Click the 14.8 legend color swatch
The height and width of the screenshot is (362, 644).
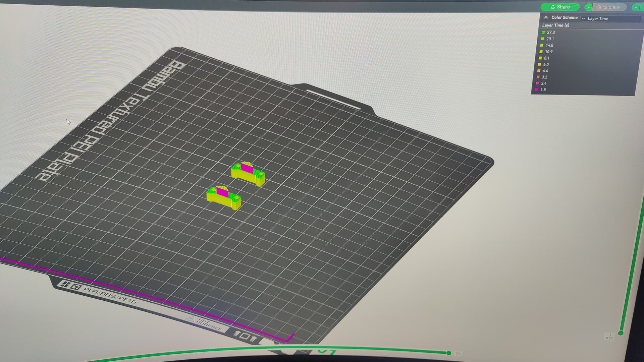click(x=542, y=45)
